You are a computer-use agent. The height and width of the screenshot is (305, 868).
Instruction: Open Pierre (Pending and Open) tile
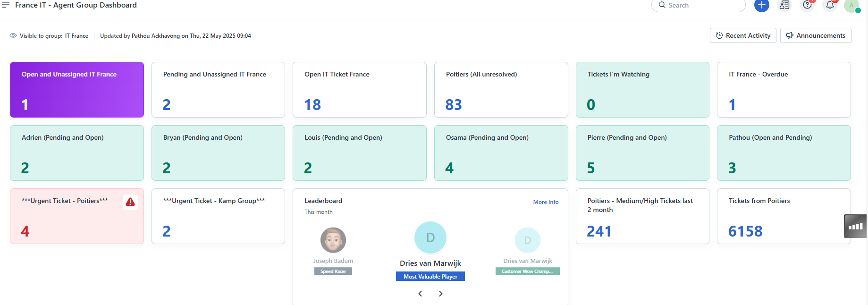pos(642,153)
